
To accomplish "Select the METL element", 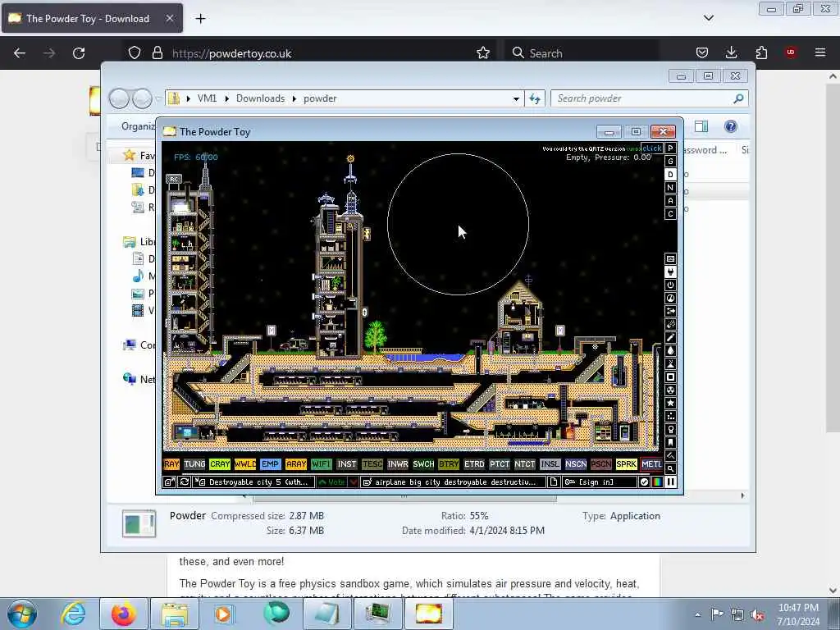I will click(651, 464).
